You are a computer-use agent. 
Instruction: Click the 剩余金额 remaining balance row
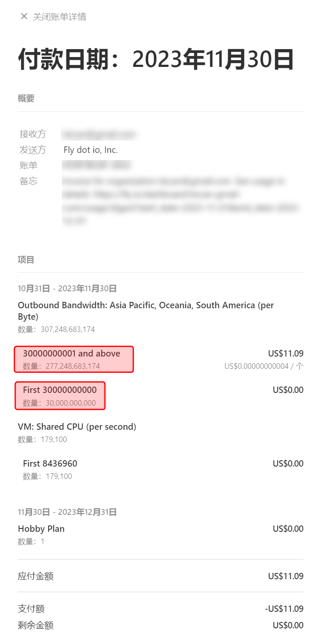(161, 625)
